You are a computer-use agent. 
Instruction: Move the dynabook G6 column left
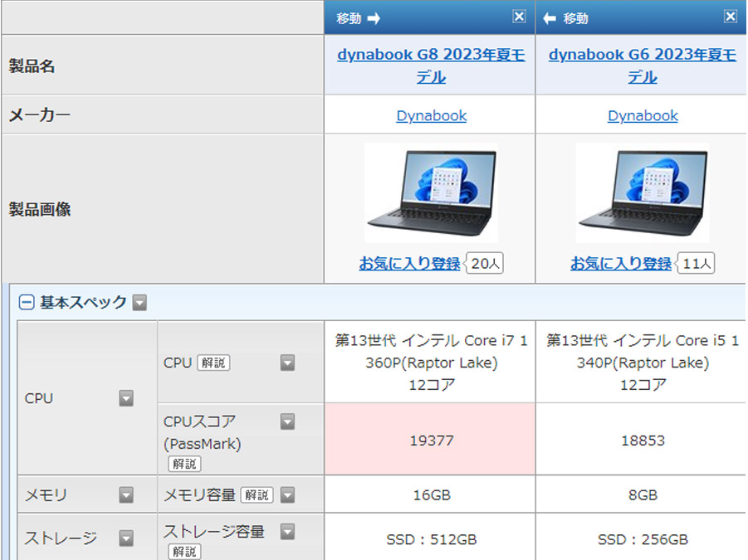click(x=565, y=18)
